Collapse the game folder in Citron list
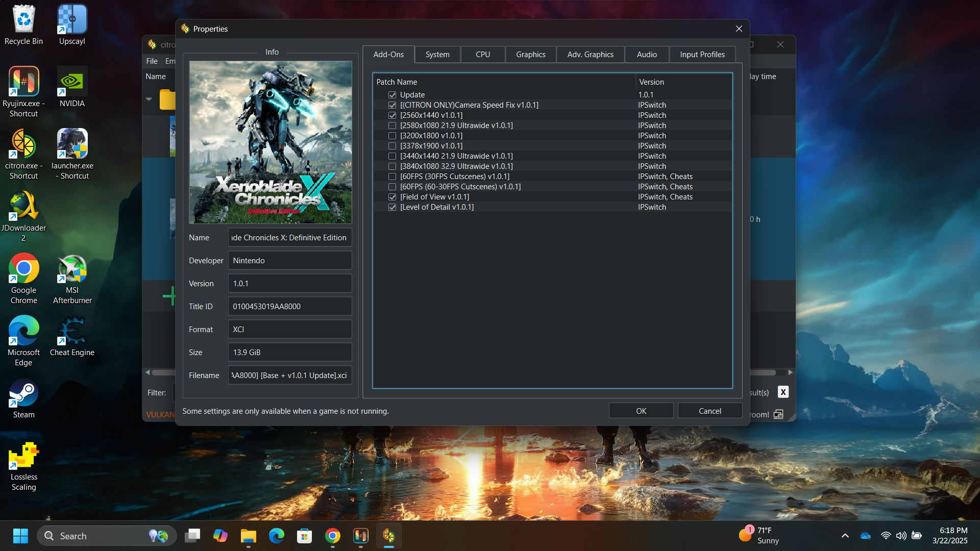This screenshot has width=980, height=551. [x=149, y=99]
